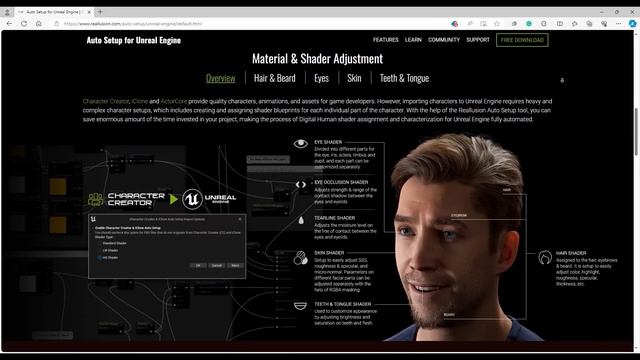Screen dimensions: 640x360
Task: Click the TEETH & TONGUE SHADER label text
Action: pos(342,304)
